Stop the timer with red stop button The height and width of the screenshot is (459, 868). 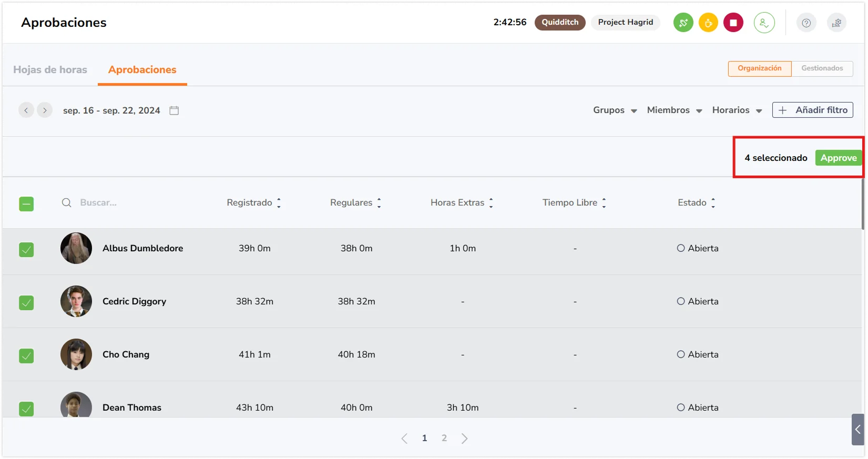[x=733, y=23]
